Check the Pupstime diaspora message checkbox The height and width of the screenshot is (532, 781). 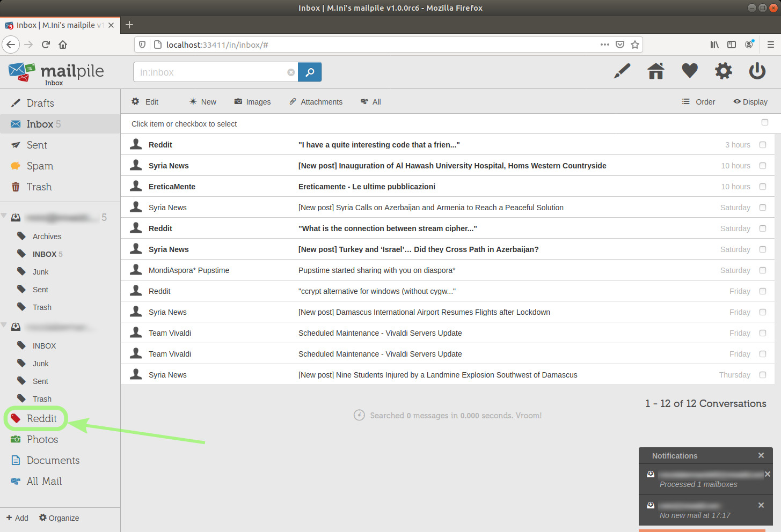(763, 270)
